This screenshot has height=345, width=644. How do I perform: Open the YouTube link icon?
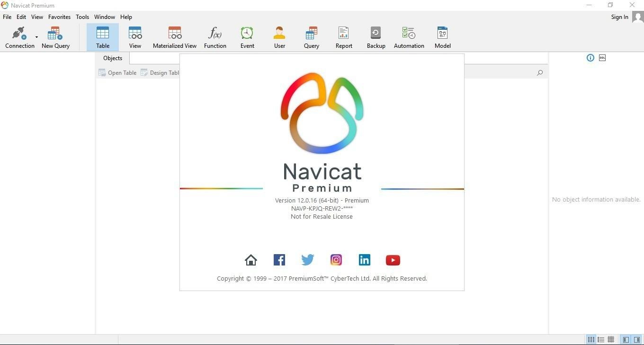point(393,260)
